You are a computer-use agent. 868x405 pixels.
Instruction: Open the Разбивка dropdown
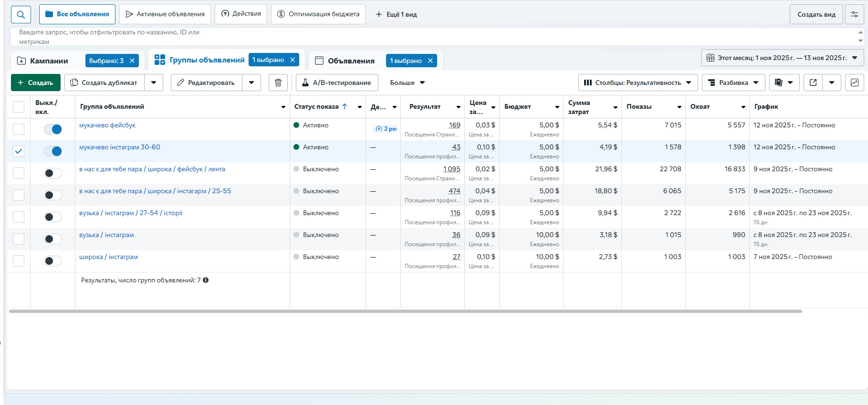pos(733,83)
